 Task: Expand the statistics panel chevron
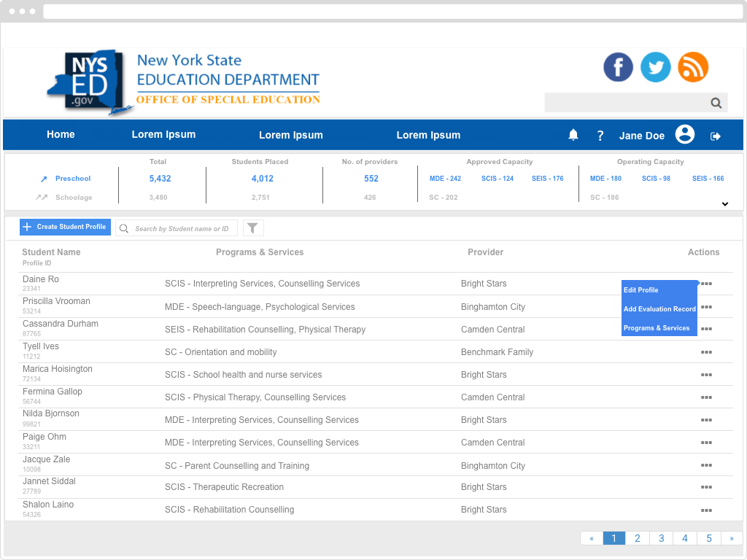pos(725,204)
